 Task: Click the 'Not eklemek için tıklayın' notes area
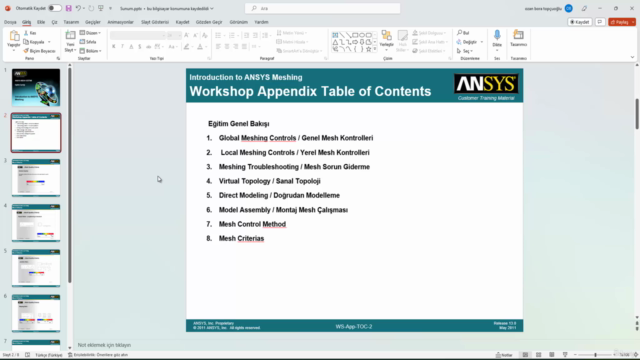click(104, 345)
